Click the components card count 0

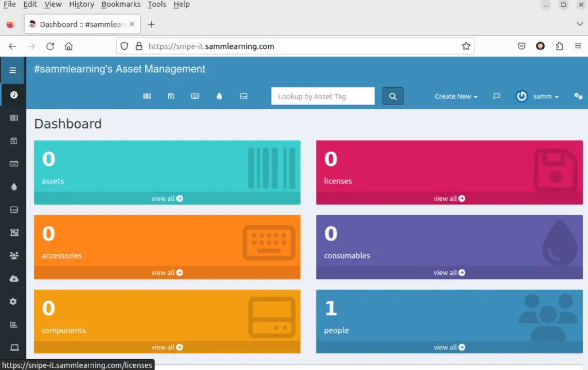point(49,308)
